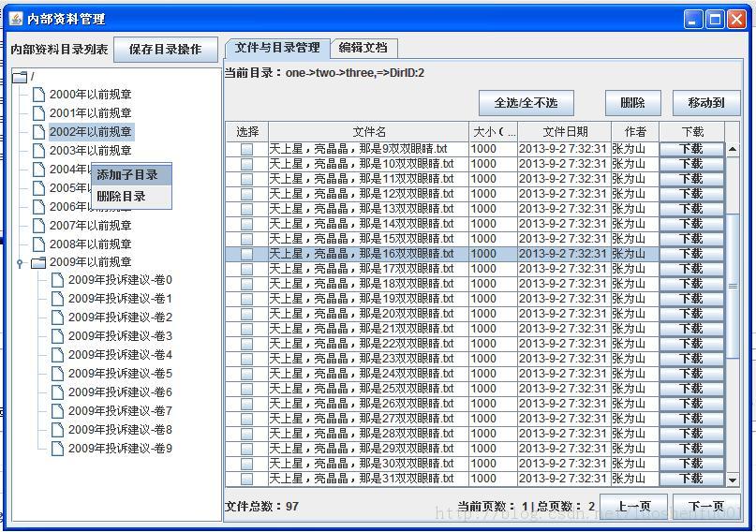Click file icon beside 2008年以前规章
Image resolution: width=756 pixels, height=532 pixels.
coord(38,244)
